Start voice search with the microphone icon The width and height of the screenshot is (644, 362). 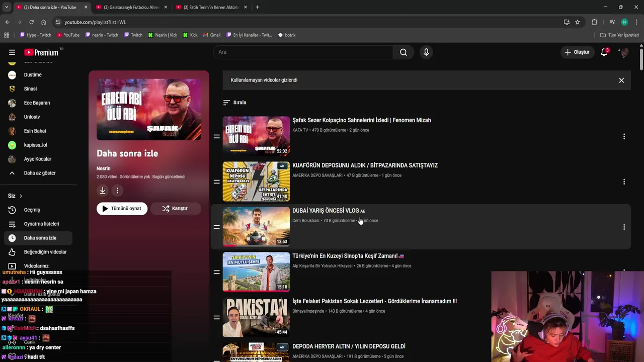pyautogui.click(x=426, y=52)
